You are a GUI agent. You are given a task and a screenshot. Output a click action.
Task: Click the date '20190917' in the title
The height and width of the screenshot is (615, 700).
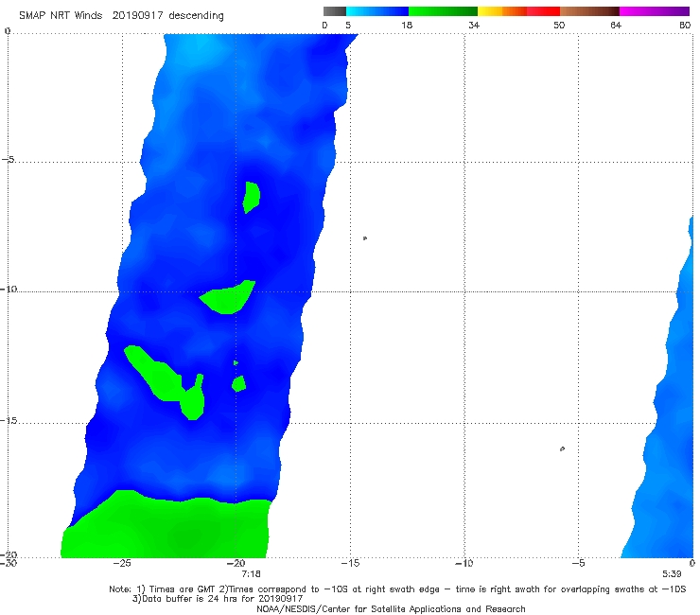pyautogui.click(x=137, y=15)
